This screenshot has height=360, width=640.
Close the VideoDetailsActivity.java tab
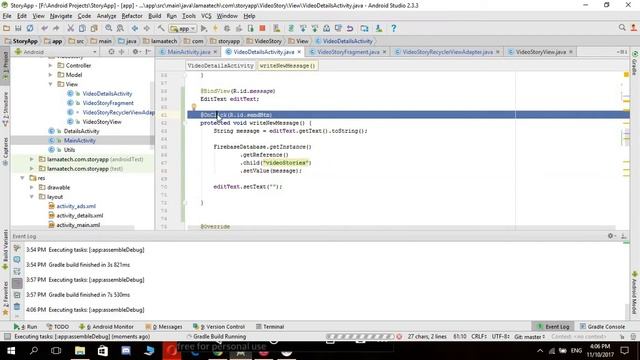(x=299, y=52)
